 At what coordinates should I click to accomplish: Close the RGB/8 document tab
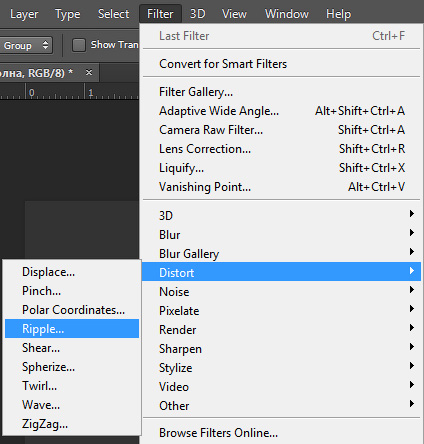[x=89, y=72]
